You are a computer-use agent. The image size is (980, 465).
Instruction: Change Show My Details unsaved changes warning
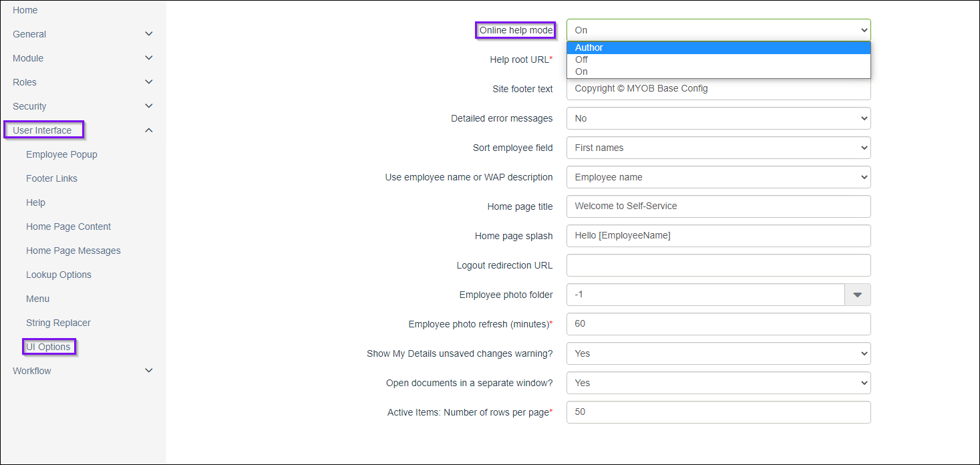718,353
